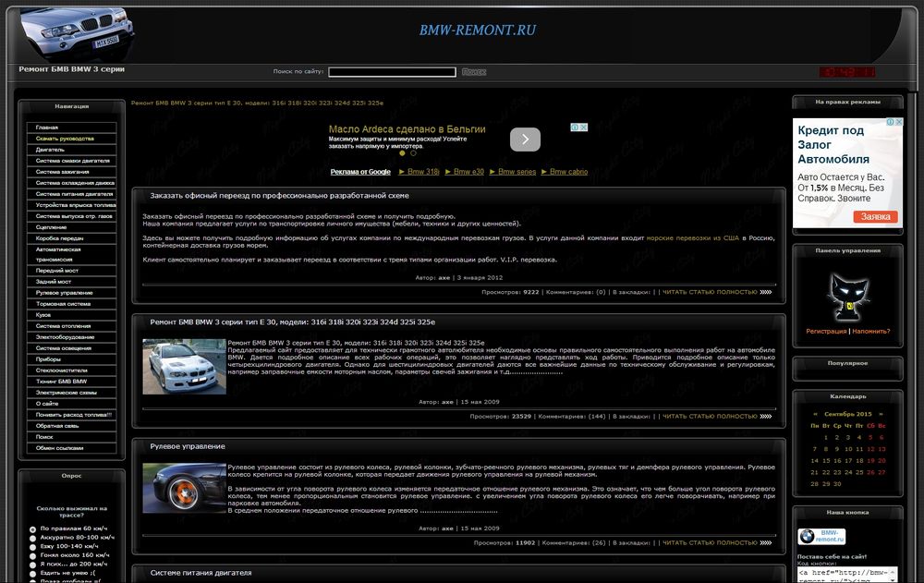Click calendar date 15
The width and height of the screenshot is (924, 583).
pyautogui.click(x=826, y=461)
